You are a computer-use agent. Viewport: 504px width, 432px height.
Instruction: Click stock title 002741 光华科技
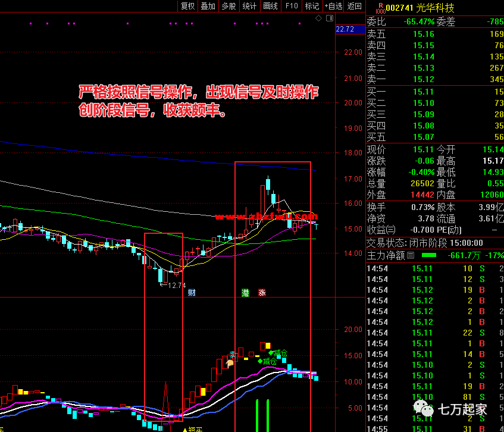420,8
